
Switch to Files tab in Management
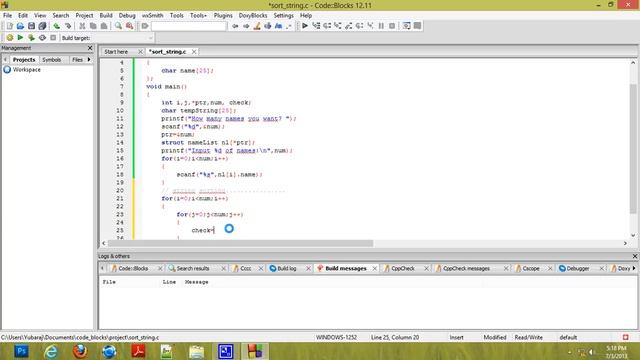[77, 60]
